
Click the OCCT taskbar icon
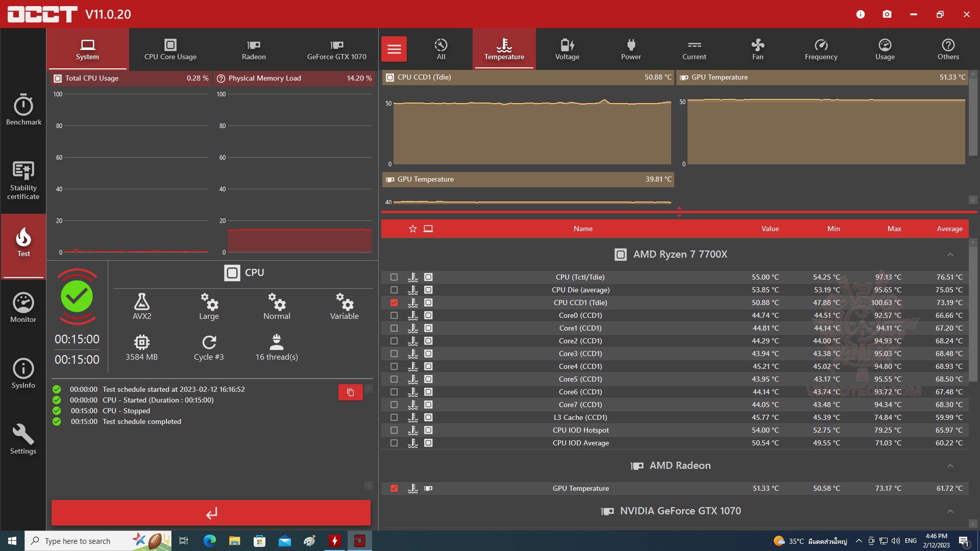click(x=360, y=538)
